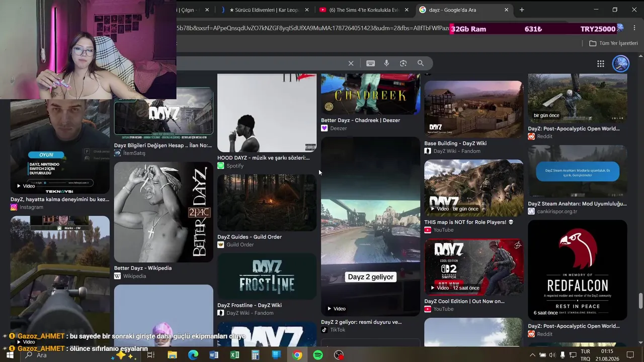Click the cankirispor.org.tr source label
Viewport: 644px width, 362px height.
tap(556, 212)
